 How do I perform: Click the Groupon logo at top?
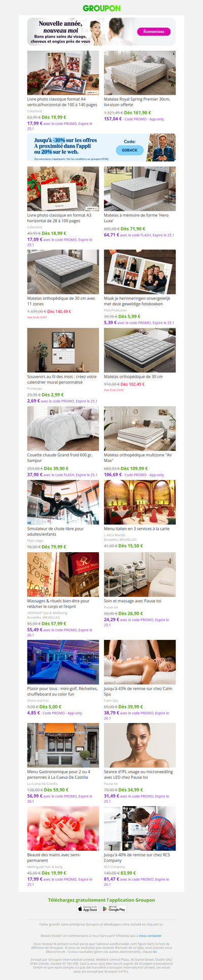(101, 8)
